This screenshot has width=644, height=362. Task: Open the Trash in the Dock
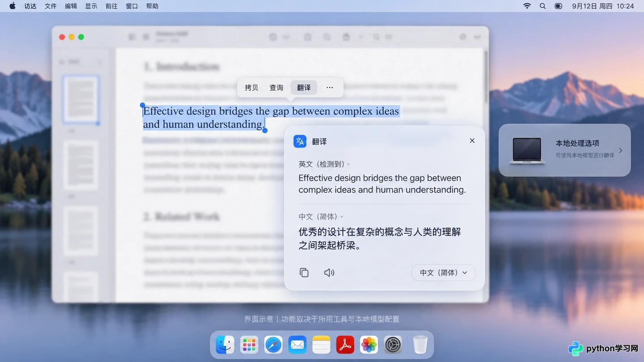pos(420,345)
